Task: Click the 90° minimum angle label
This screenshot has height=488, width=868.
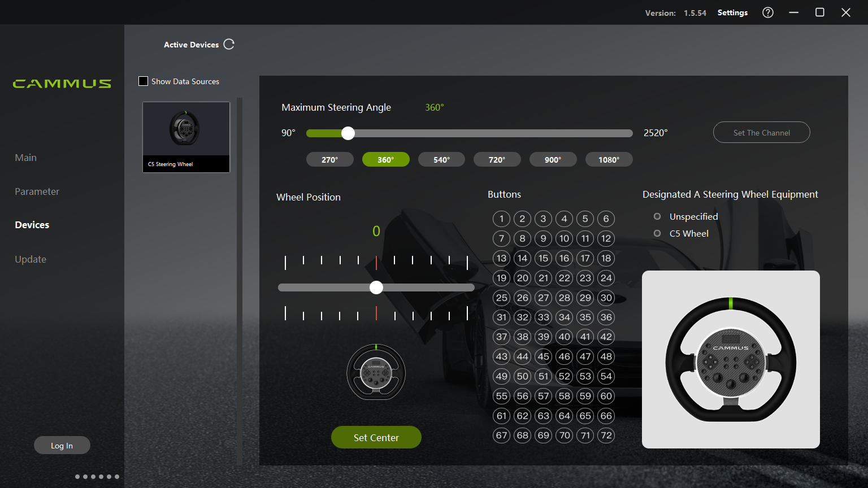Action: [288, 133]
